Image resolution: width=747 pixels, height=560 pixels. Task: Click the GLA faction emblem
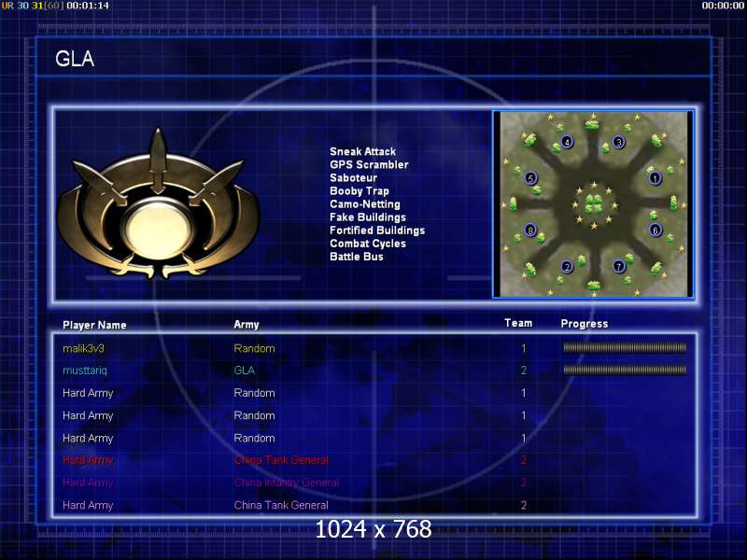158,203
